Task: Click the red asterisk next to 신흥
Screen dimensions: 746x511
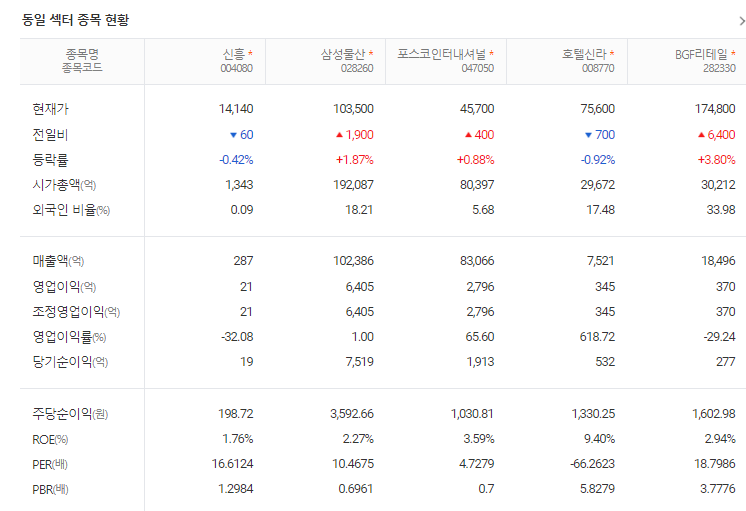Action: 250,53
